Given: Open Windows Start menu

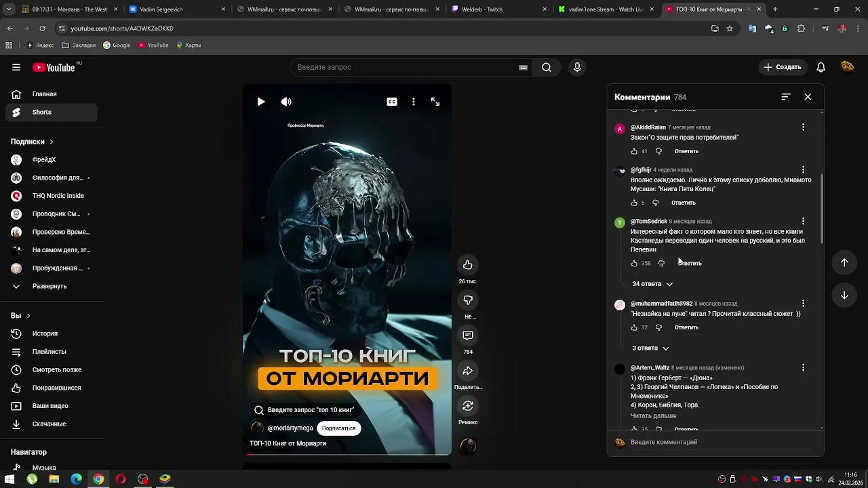Looking at the screenshot, I should point(9,479).
